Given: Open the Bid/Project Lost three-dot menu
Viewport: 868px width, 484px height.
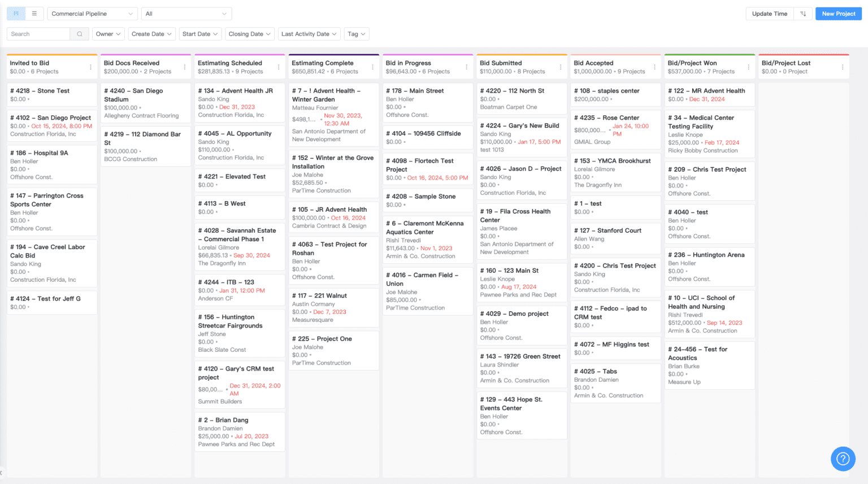Looking at the screenshot, I should coord(843,67).
